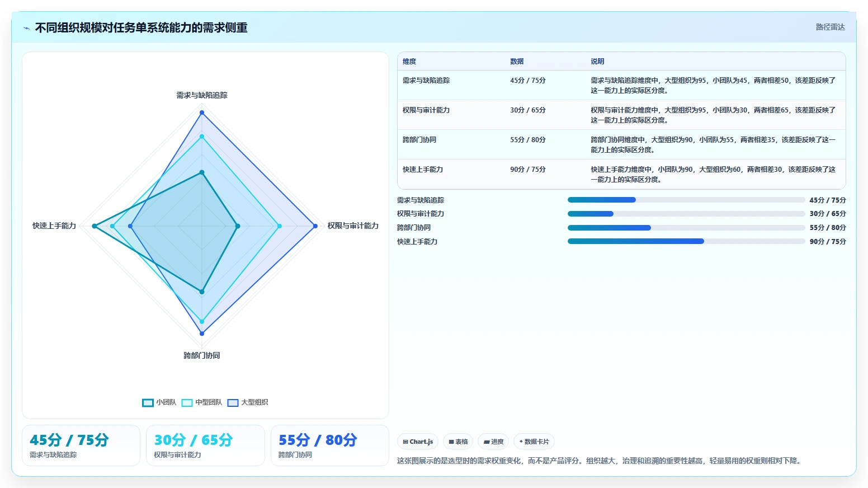Select the 需求与缺陷追踪 table row label

[x=426, y=81]
